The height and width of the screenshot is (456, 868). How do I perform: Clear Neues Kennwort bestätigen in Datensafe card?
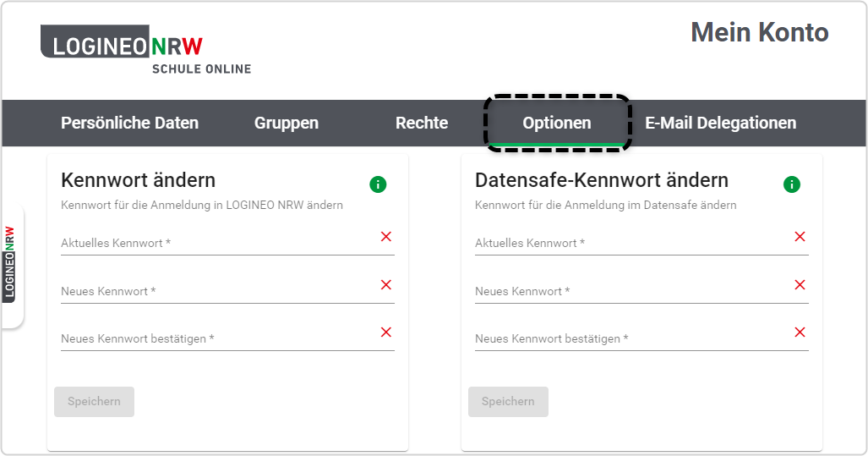(x=800, y=332)
